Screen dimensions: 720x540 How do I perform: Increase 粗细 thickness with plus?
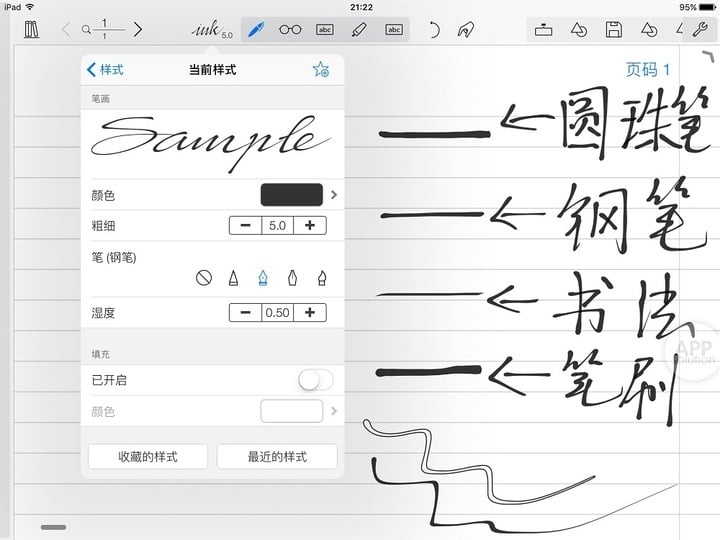click(x=310, y=225)
